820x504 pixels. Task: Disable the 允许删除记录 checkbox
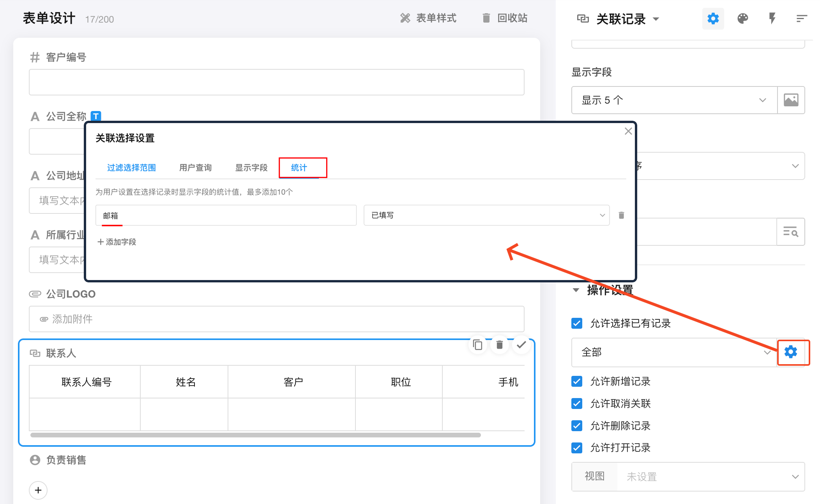pos(577,426)
